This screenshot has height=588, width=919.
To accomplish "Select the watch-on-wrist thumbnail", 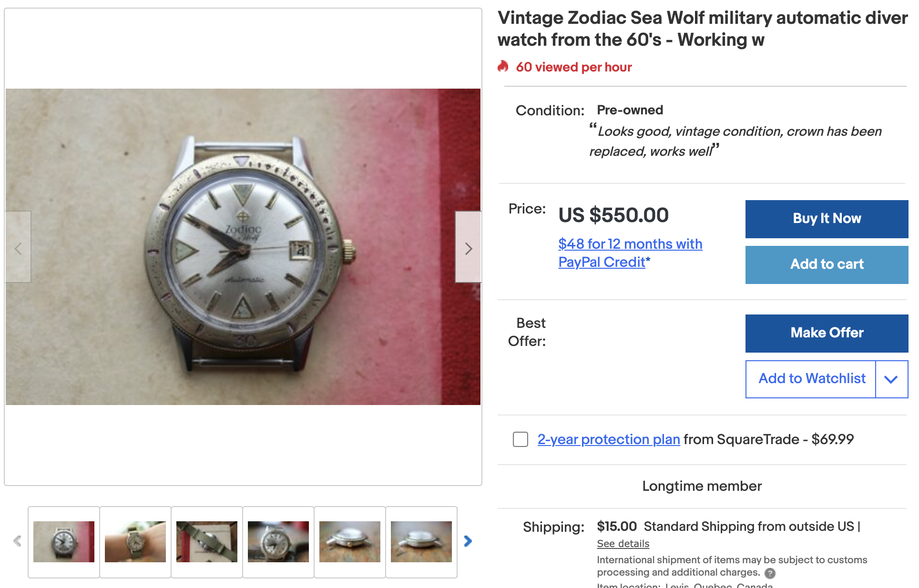I will (135, 542).
